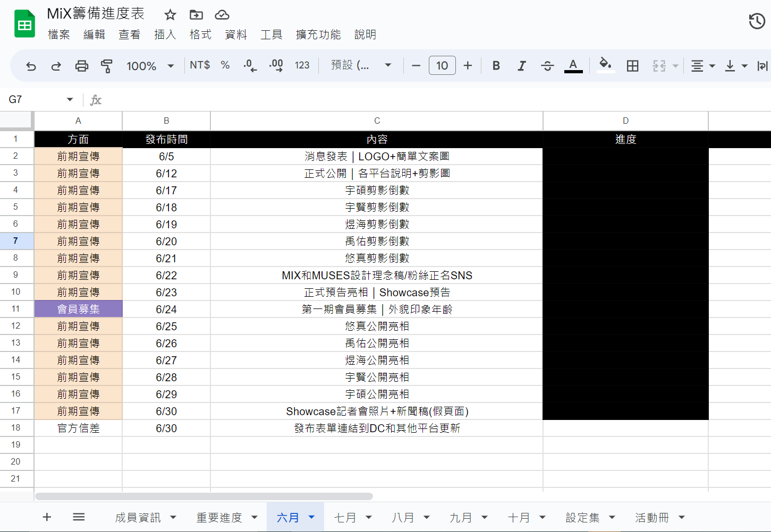Select the paint format roller icon
771x532 pixels.
coord(107,66)
